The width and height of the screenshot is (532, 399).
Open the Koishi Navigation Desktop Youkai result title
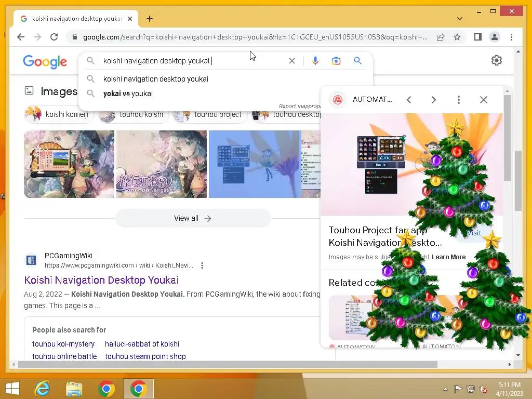click(101, 280)
